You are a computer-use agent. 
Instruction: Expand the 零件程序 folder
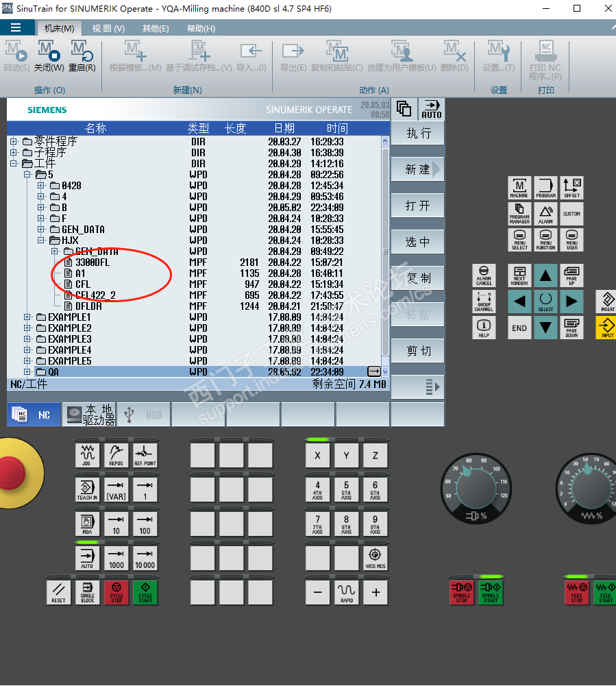pyautogui.click(x=14, y=141)
